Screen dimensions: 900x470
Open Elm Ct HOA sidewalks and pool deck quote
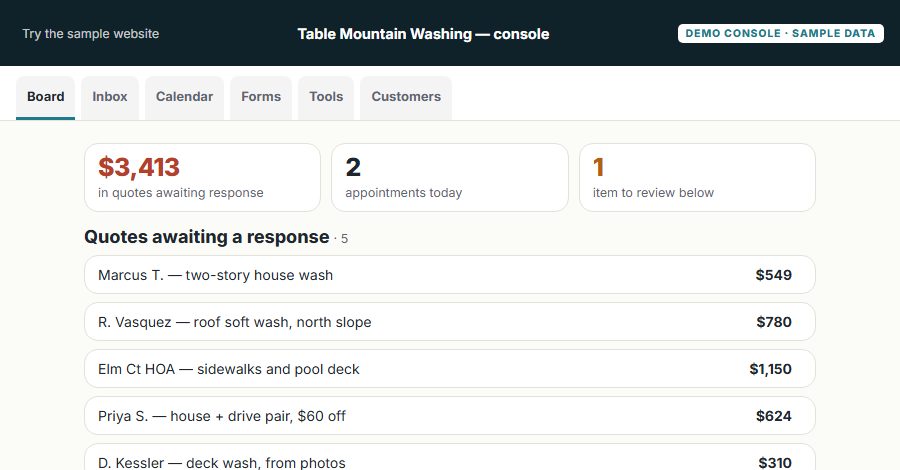(x=450, y=369)
